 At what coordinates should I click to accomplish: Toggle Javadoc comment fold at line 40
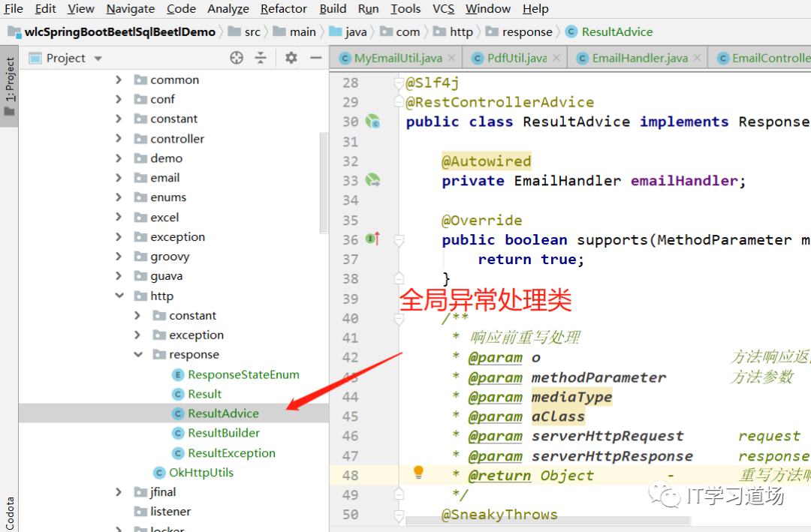pyautogui.click(x=399, y=318)
